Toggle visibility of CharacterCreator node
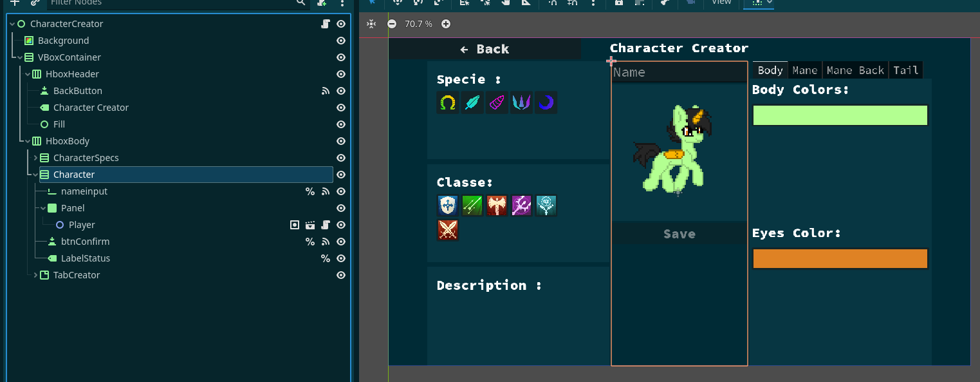The height and width of the screenshot is (382, 980). (341, 24)
